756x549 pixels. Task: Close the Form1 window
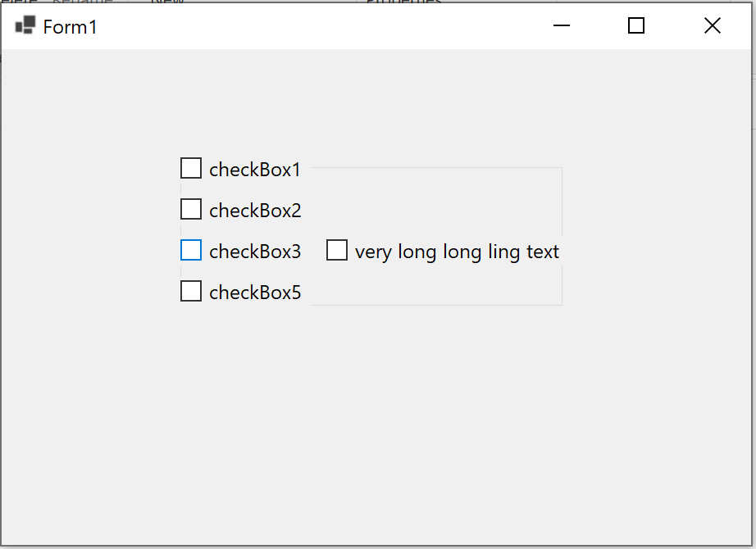[x=712, y=25]
